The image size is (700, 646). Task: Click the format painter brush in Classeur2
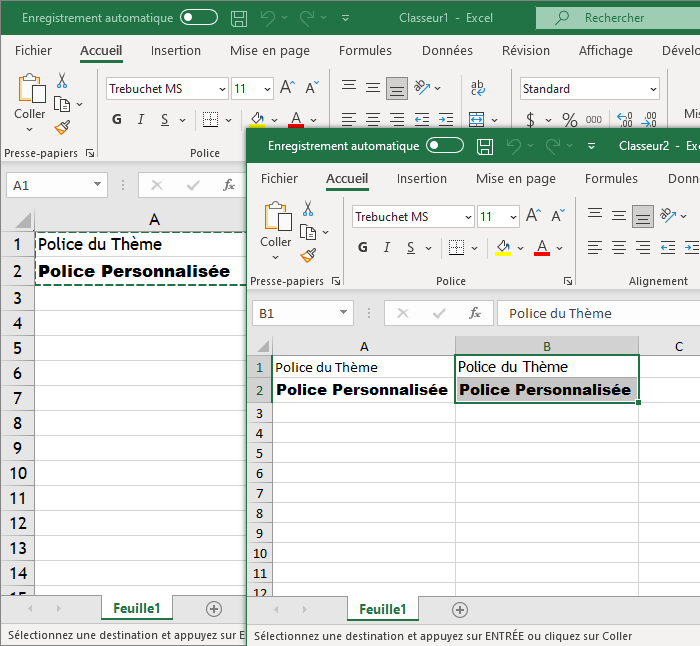coord(308,255)
